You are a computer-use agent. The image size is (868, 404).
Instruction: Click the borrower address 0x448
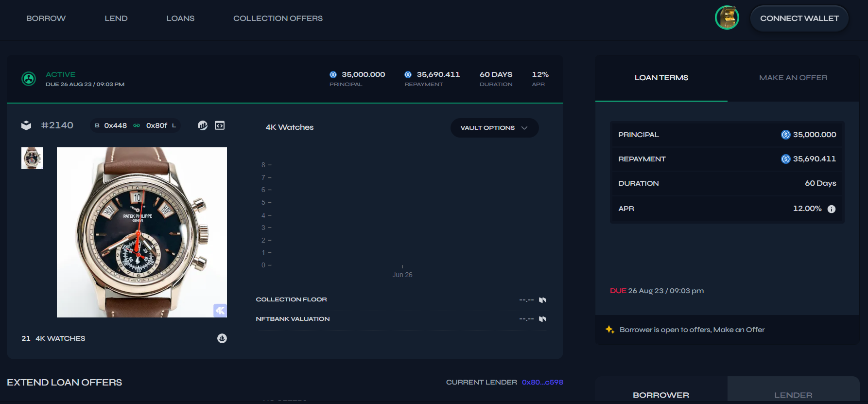115,125
